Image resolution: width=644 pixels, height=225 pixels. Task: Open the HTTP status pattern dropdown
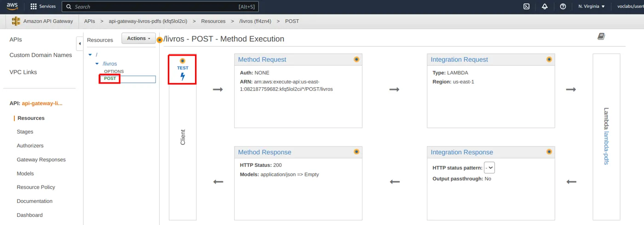(489, 168)
